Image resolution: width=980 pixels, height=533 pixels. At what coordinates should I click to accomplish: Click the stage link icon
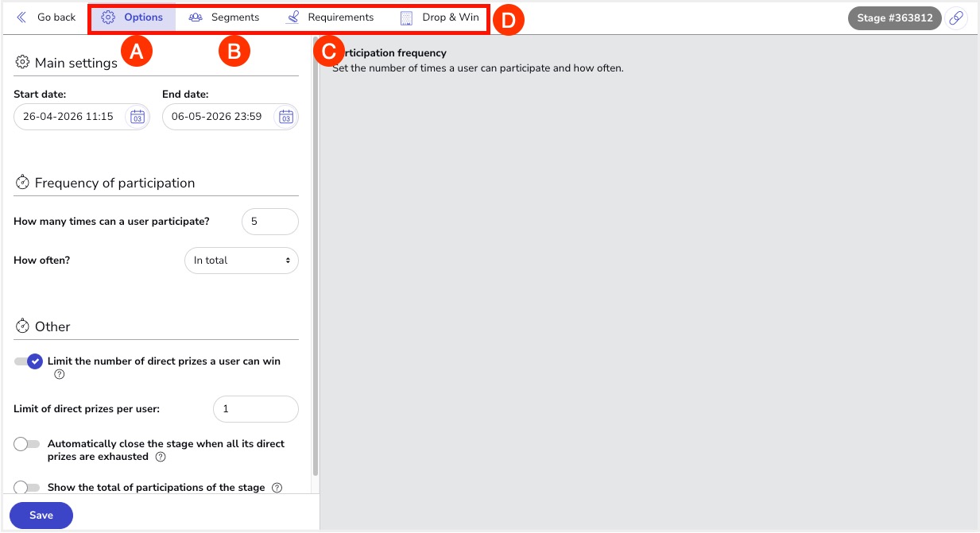tap(956, 17)
